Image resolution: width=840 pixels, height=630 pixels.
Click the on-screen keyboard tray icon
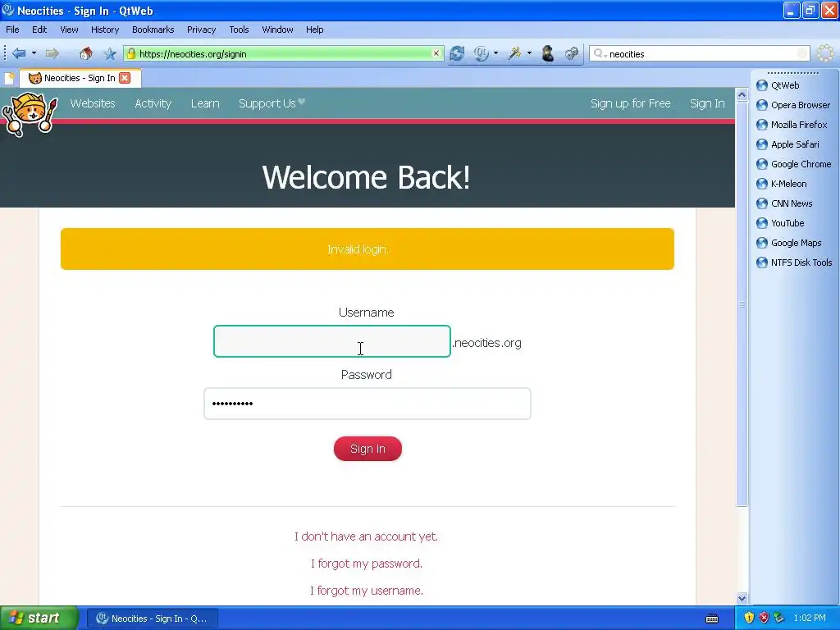pos(712,619)
